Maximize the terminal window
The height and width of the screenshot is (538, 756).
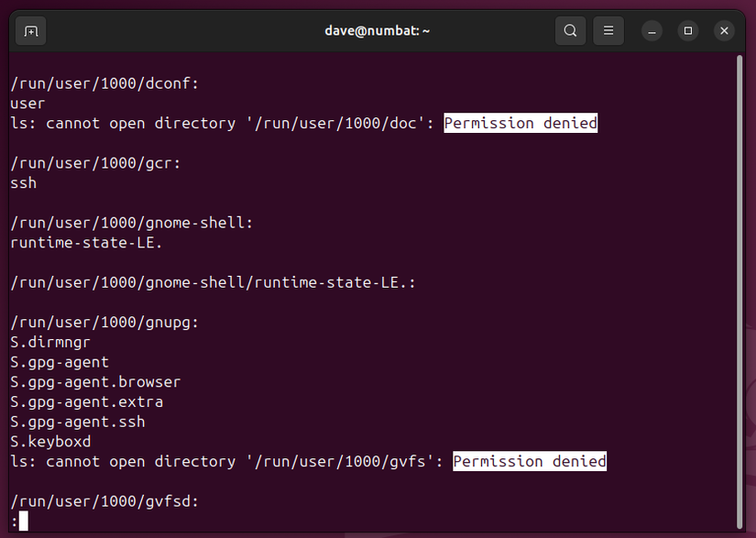688,31
